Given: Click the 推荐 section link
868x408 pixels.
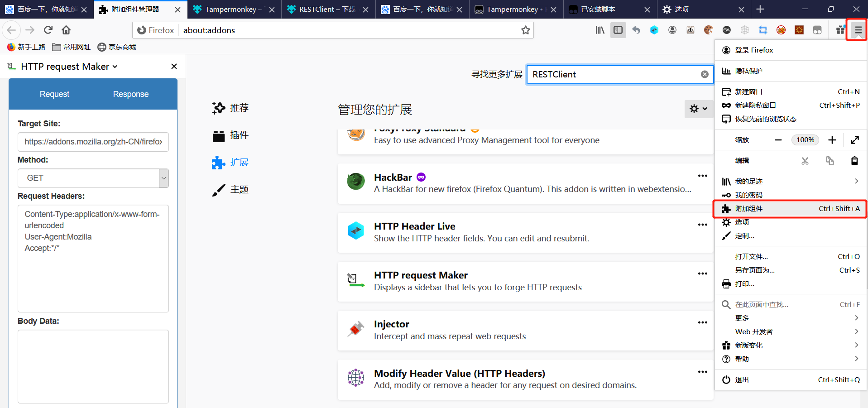Looking at the screenshot, I should coord(239,108).
